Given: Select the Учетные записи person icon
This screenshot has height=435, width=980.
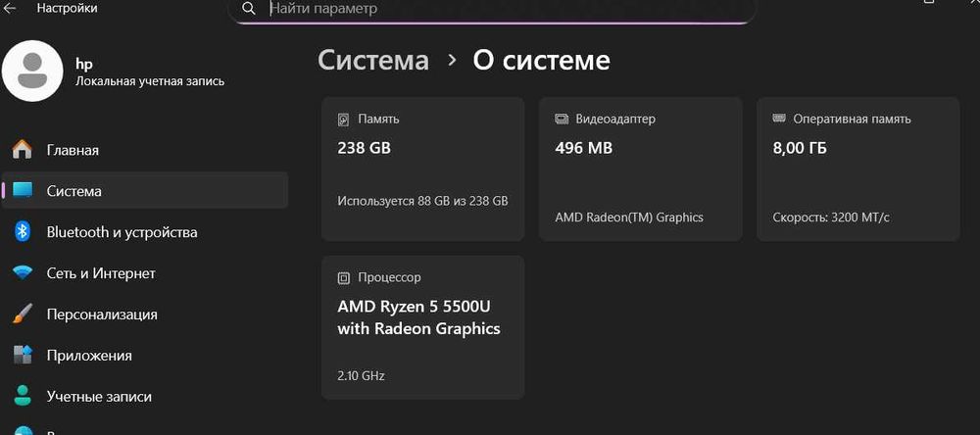Looking at the screenshot, I should (22, 397).
